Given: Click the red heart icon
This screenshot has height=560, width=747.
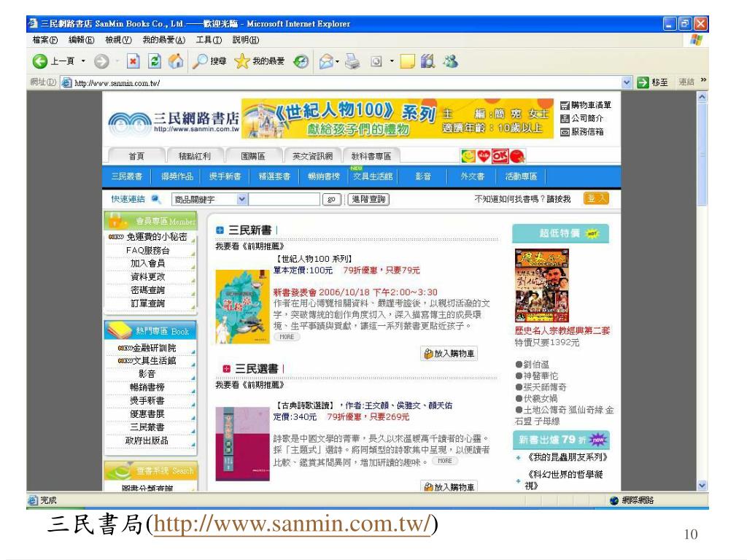Looking at the screenshot, I should click(x=484, y=156).
